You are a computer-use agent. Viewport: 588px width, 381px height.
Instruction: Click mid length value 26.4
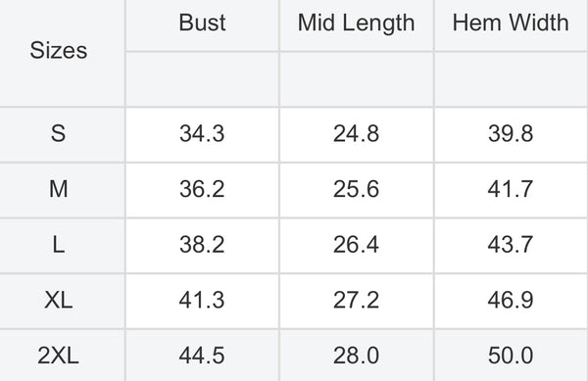(x=357, y=245)
